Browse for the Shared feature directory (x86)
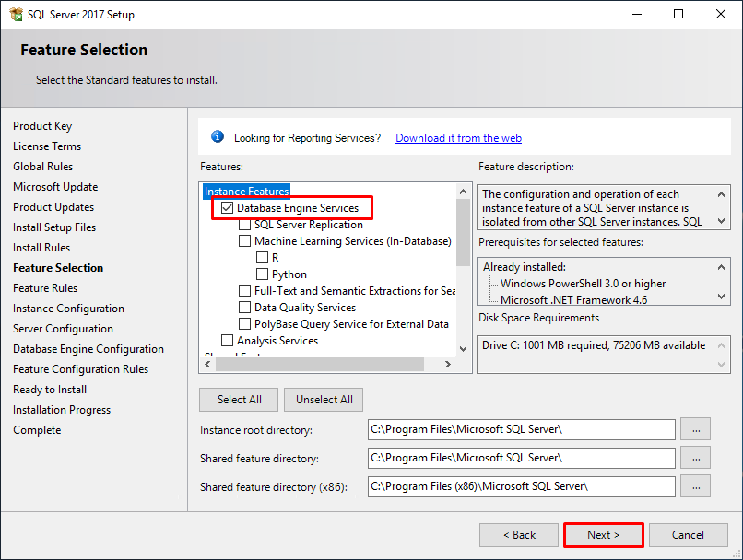This screenshot has height=560, width=743. [x=696, y=486]
